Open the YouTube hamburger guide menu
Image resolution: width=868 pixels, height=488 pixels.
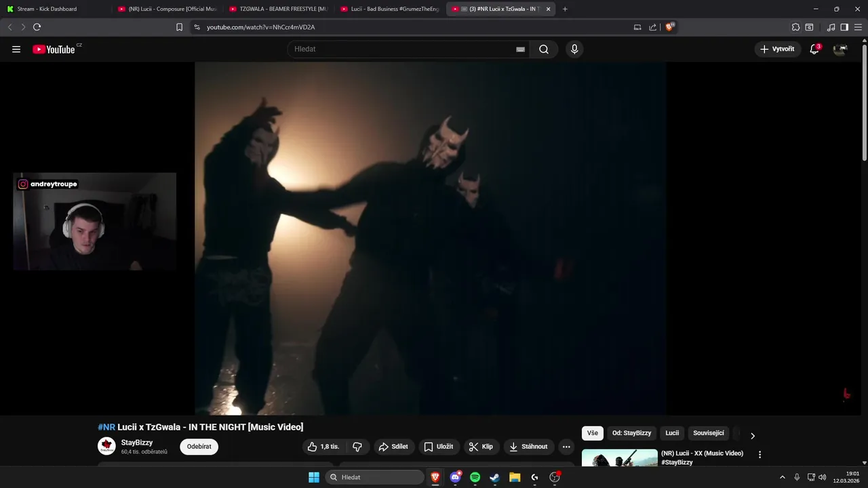pyautogui.click(x=16, y=49)
